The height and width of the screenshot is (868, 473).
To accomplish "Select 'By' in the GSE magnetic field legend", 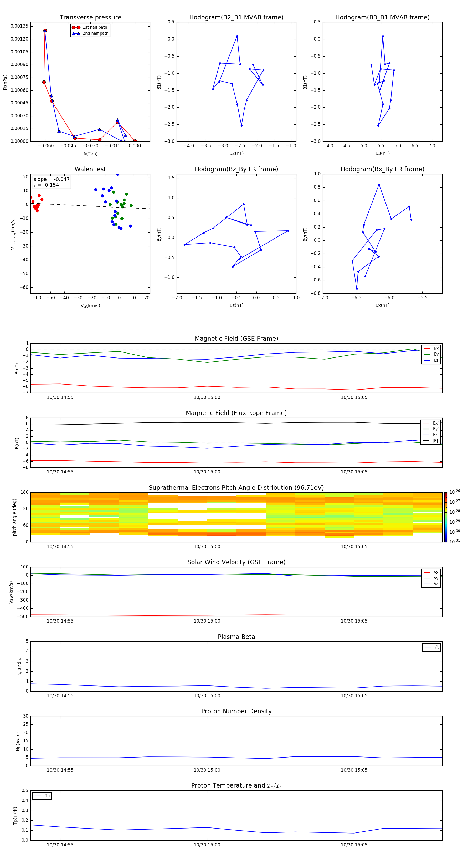I will [431, 355].
